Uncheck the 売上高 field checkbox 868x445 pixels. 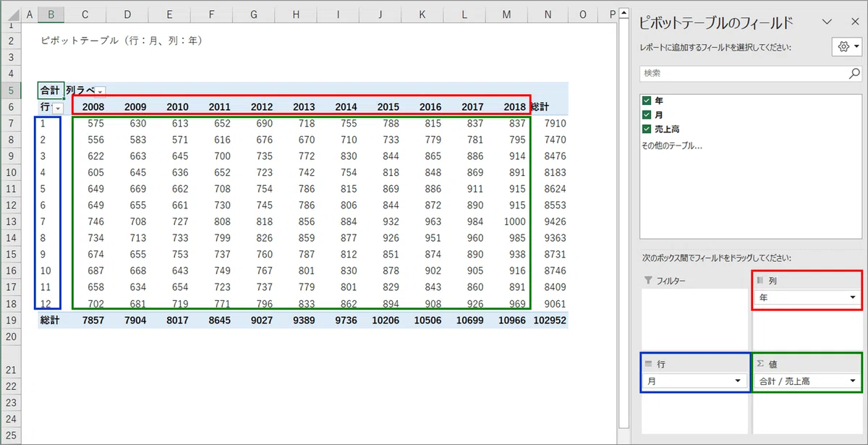(x=647, y=129)
